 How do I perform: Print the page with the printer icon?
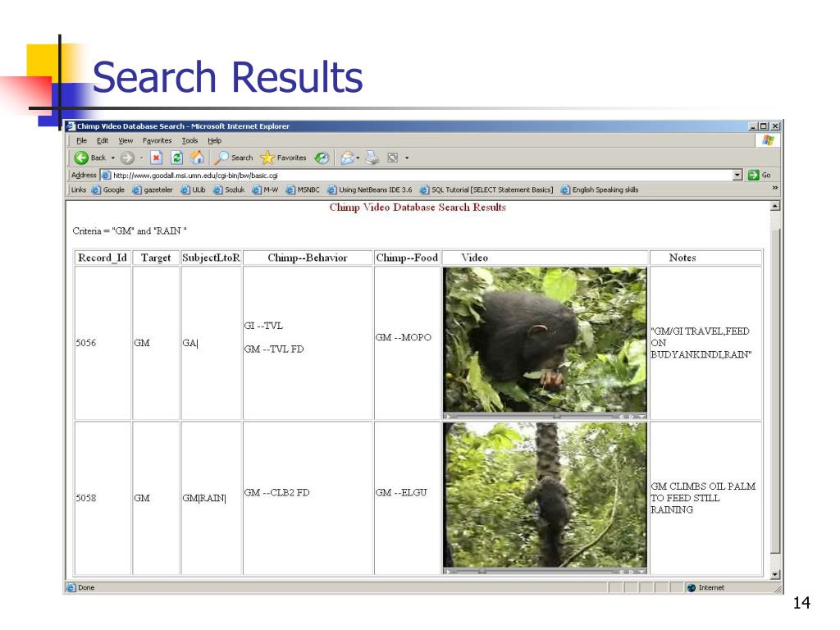(372, 157)
